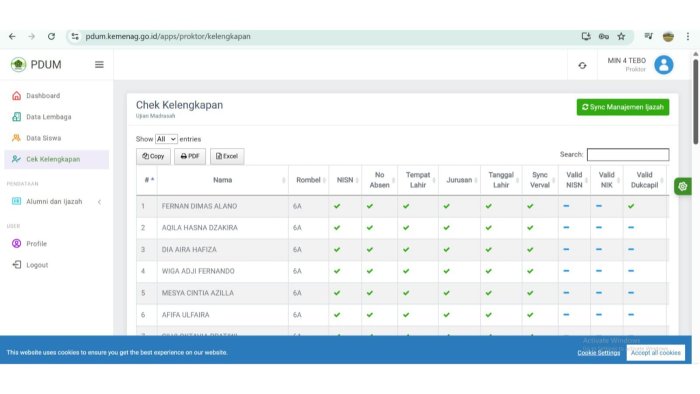Open browser profile avatar

668,37
